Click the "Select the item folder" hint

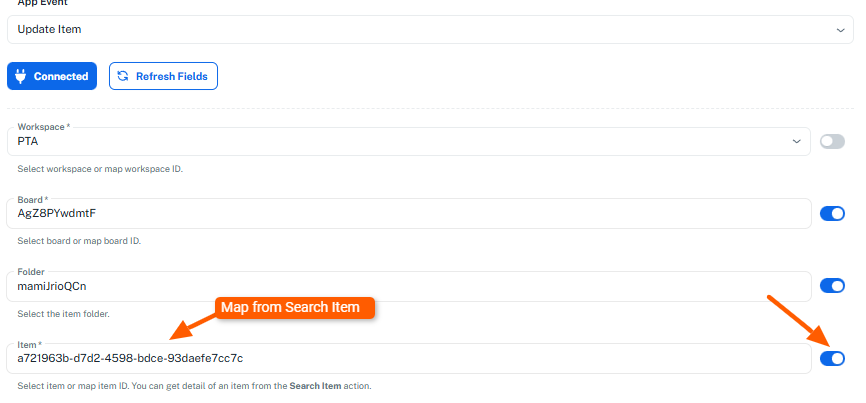(x=63, y=314)
